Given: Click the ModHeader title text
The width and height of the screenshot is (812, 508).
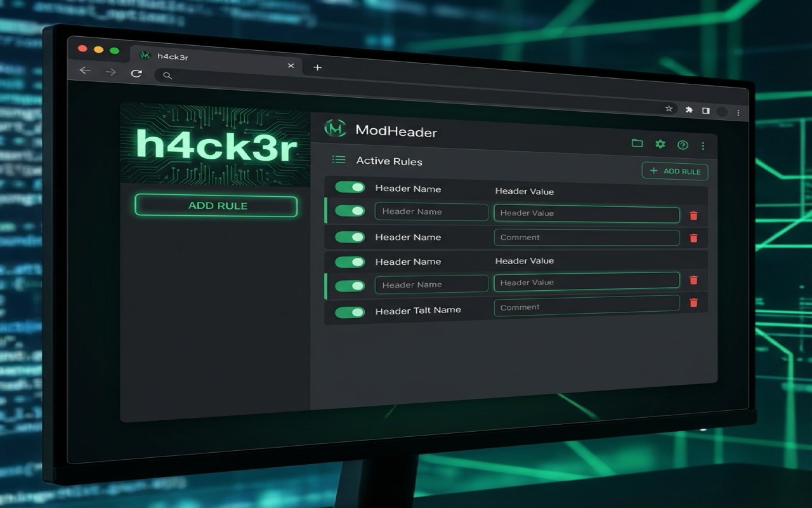Looking at the screenshot, I should 396,131.
